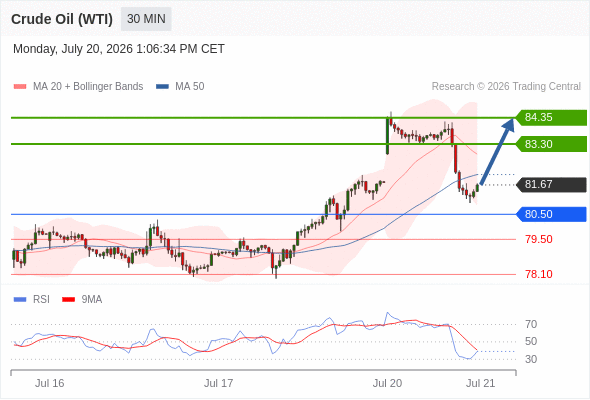Screen dimensions: 590x400
Task: Click the 83.30 green resistance price tag
Action: tap(551, 144)
